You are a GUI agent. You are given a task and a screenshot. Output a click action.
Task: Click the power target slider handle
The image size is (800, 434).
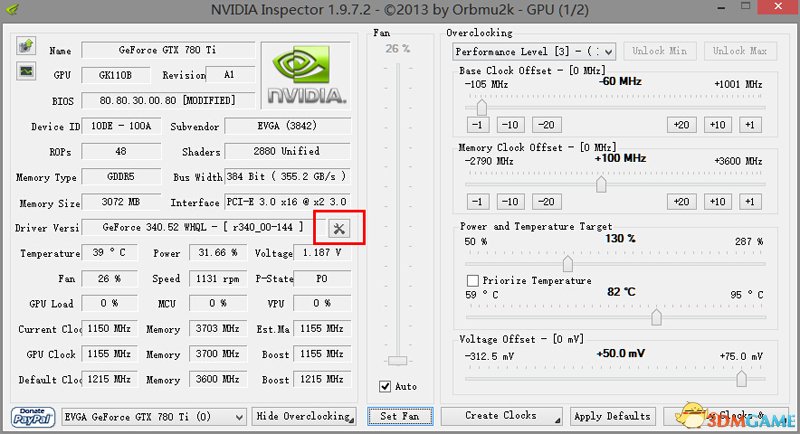click(x=567, y=264)
